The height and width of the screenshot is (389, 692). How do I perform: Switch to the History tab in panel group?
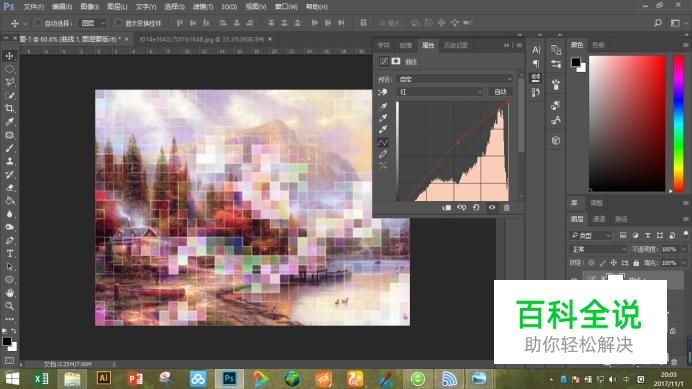click(x=456, y=45)
